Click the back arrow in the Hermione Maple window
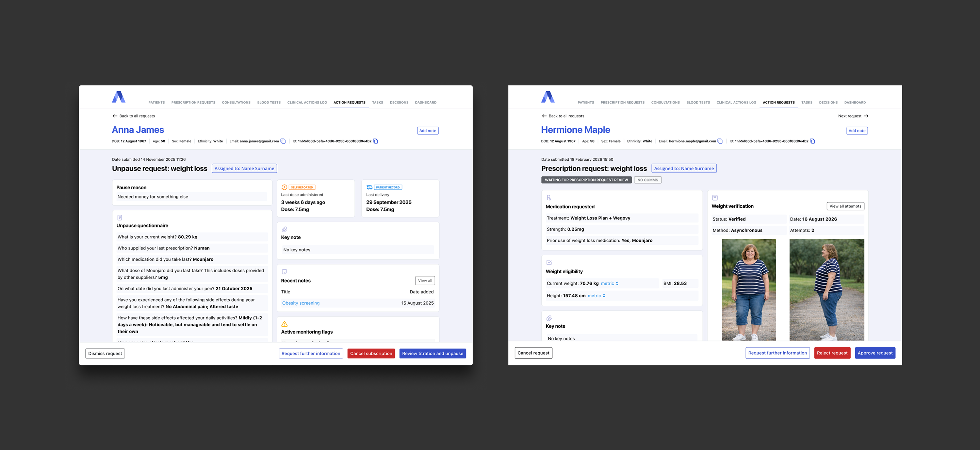Screen dimensions: 980x450 pos(544,116)
